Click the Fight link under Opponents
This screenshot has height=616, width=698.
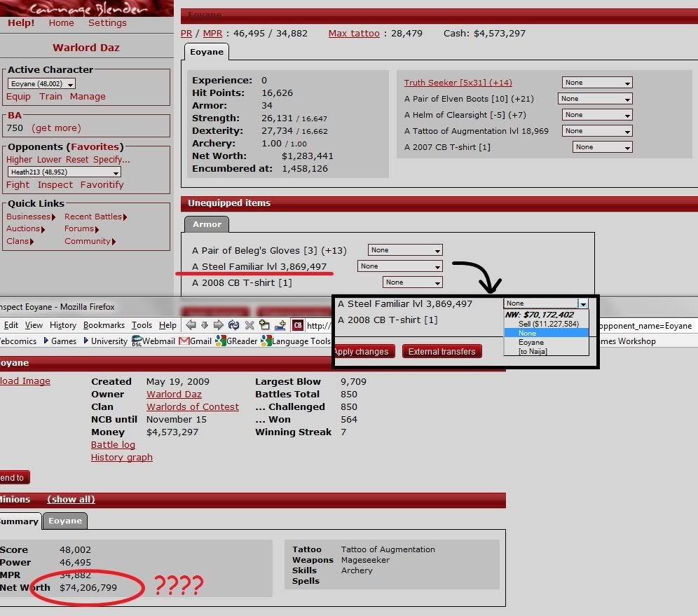[18, 185]
